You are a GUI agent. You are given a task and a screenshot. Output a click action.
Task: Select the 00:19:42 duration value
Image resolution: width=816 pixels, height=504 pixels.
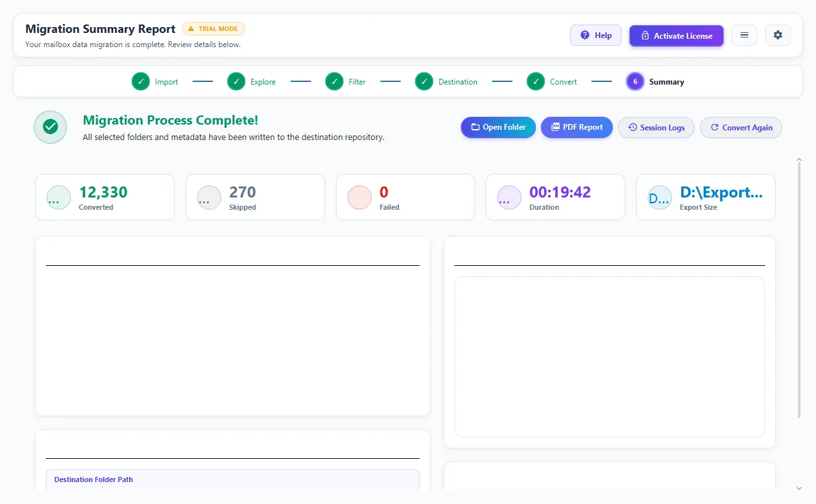pos(560,192)
